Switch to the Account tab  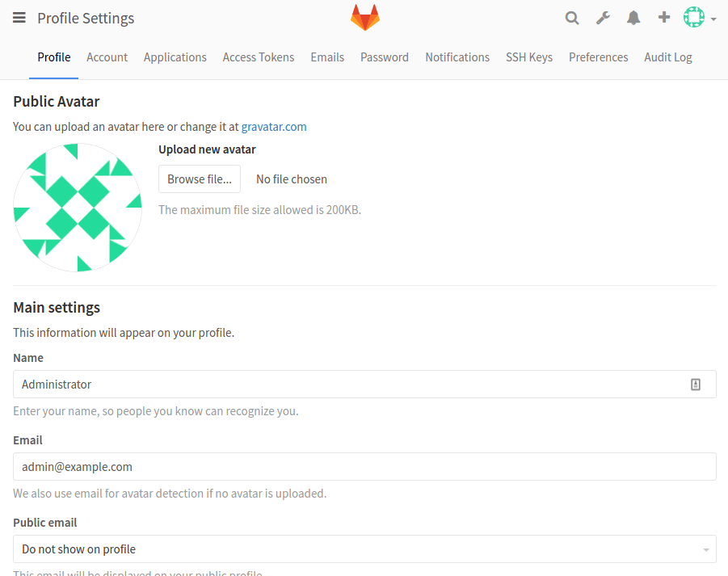pos(107,57)
